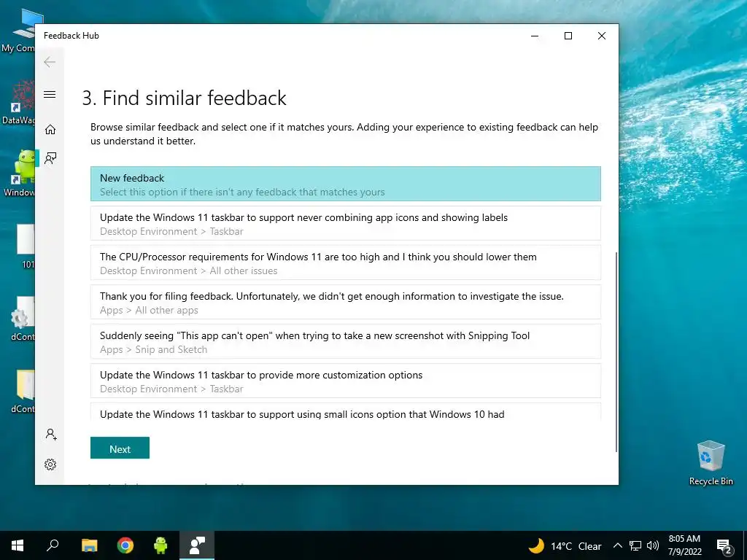Screen dimensions: 747x560
Task: Open taskbar Search magnifier
Action: pos(53,545)
